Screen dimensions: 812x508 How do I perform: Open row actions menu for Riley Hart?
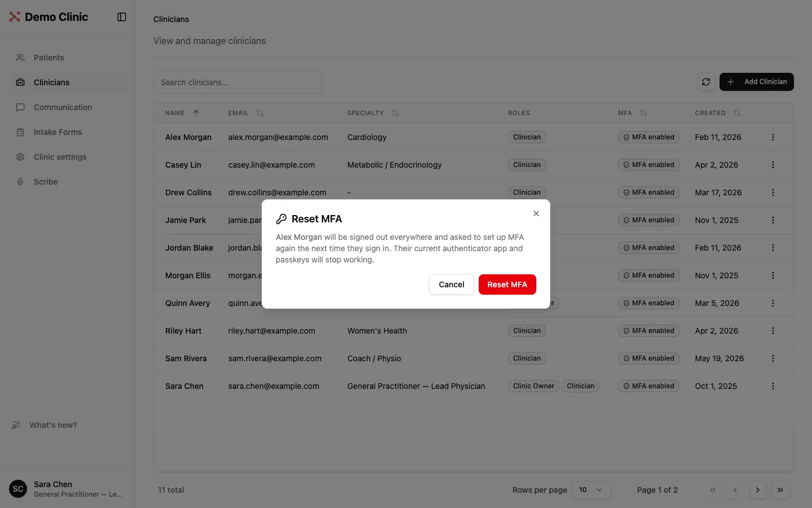click(773, 331)
